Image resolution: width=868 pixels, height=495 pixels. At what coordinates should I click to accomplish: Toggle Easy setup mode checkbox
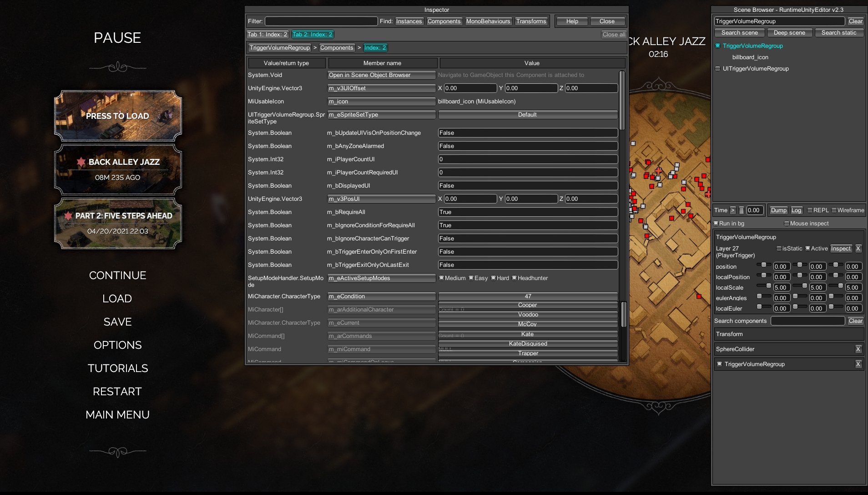tap(471, 278)
